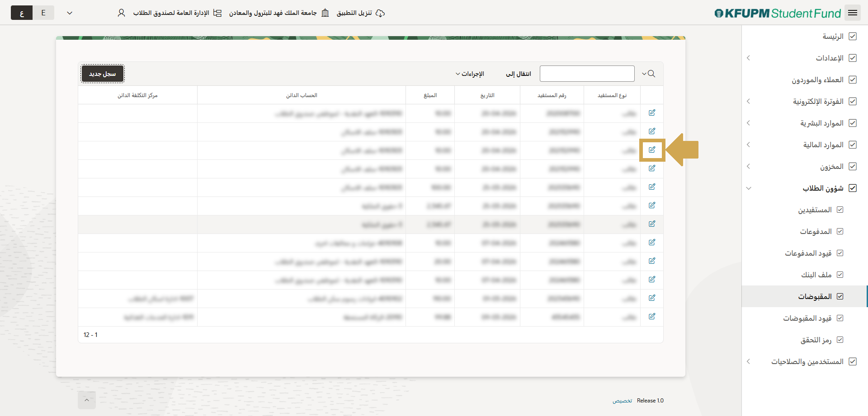868x416 pixels.
Task: Click checkbox icon beside رمز التحقق
Action: [x=840, y=340]
